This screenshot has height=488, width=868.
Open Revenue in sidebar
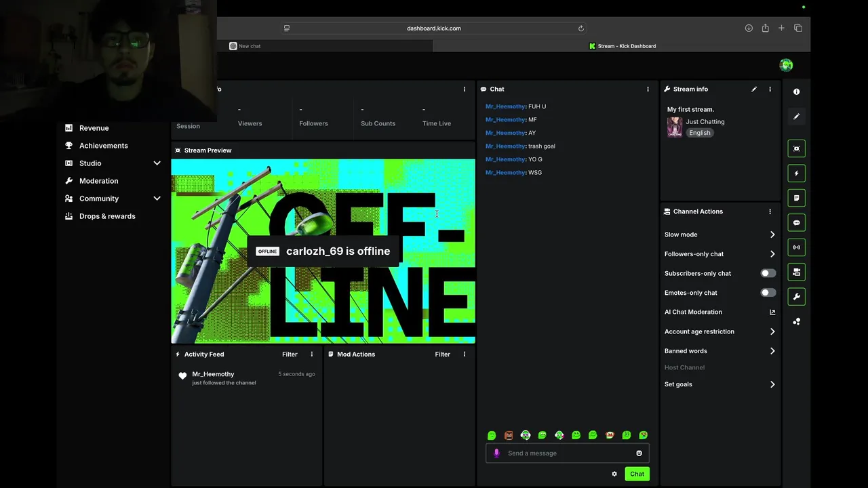[x=94, y=128]
